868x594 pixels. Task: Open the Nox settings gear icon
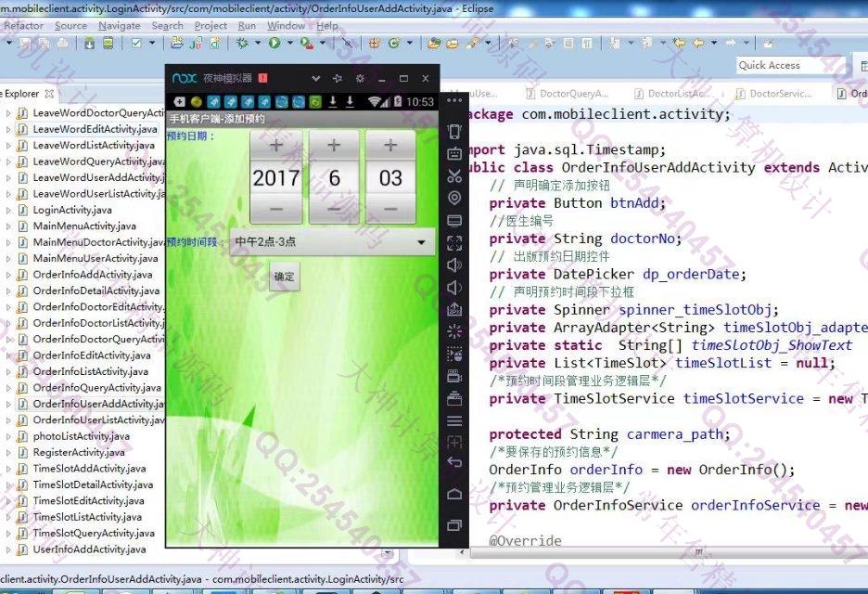click(360, 79)
